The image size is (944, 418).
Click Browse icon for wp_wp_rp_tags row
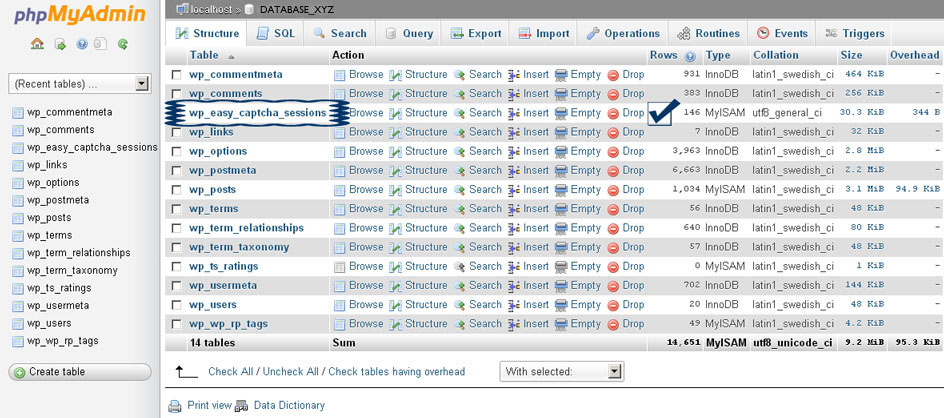[340, 325]
